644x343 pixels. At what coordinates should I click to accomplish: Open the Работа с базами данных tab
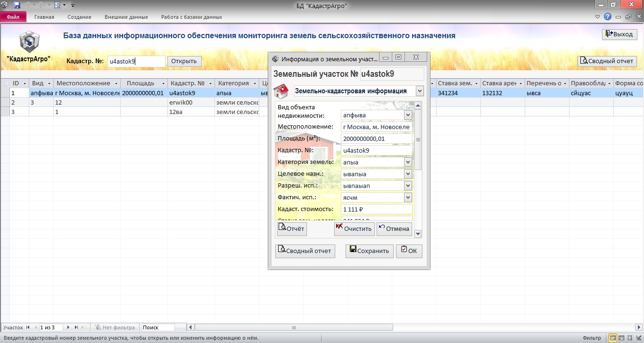191,17
